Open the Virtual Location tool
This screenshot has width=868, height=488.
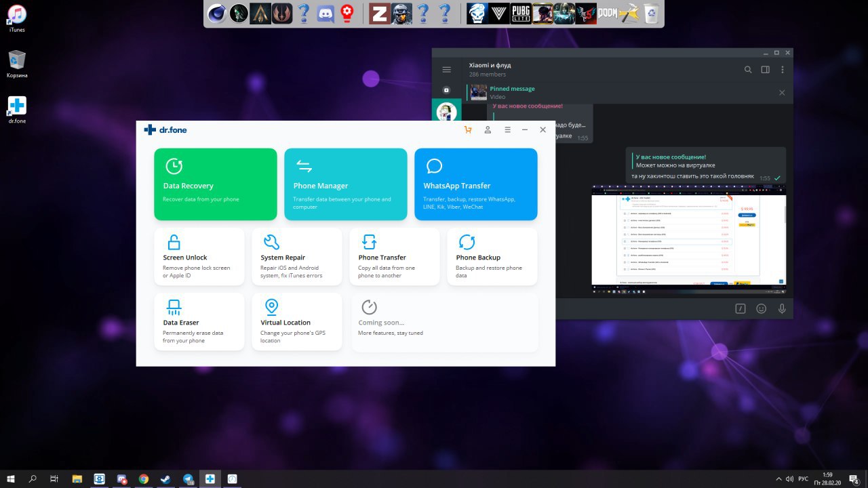pos(297,321)
